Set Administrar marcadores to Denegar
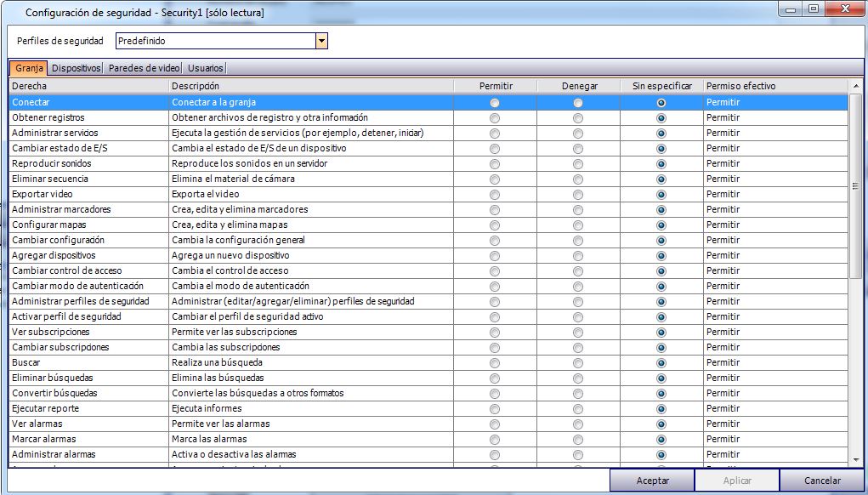The height and width of the screenshot is (495, 868). 578,210
